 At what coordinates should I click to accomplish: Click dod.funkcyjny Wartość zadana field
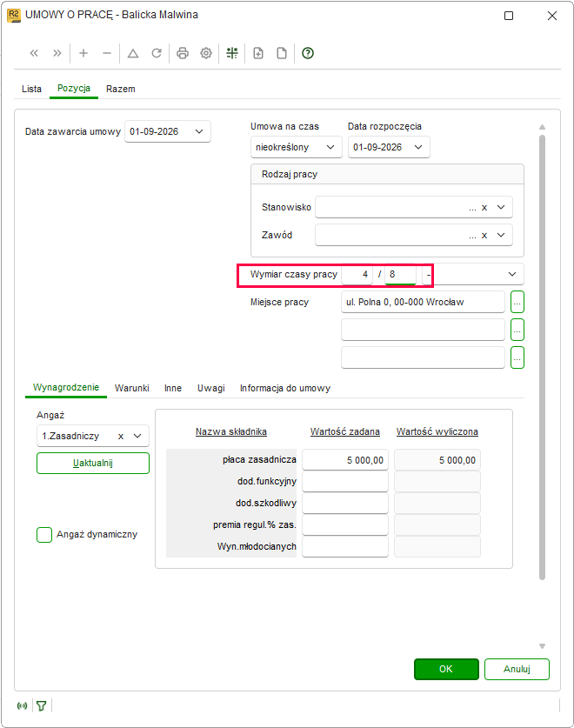tap(345, 482)
